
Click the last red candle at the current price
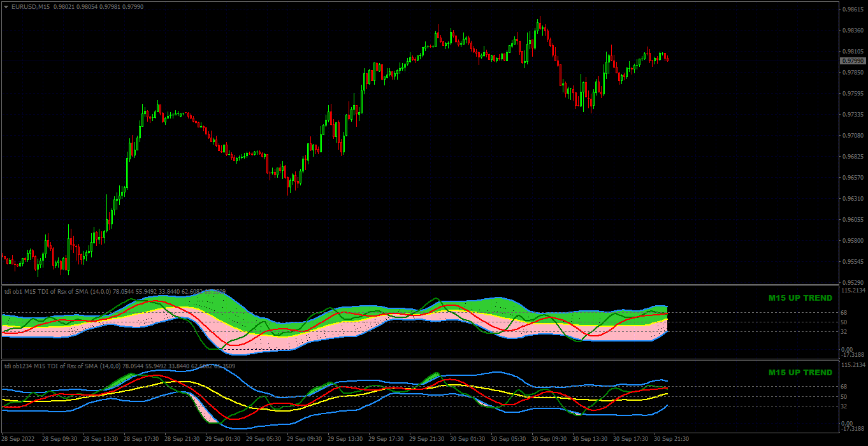point(667,58)
